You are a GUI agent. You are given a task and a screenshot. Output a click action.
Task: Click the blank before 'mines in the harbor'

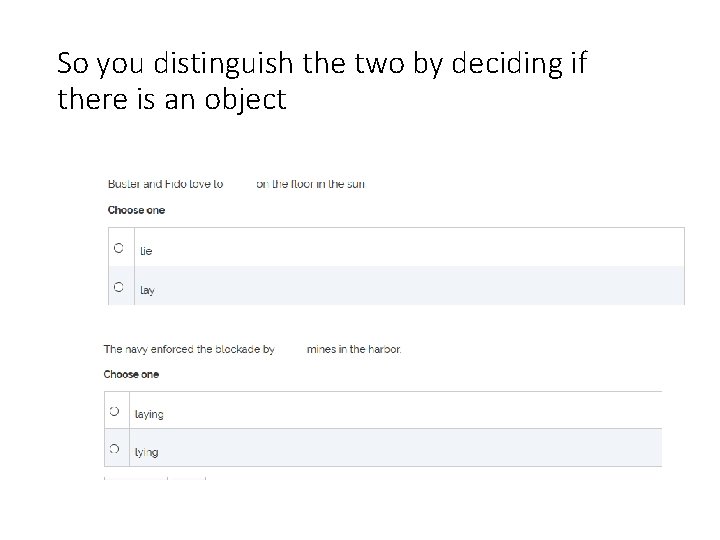click(291, 349)
